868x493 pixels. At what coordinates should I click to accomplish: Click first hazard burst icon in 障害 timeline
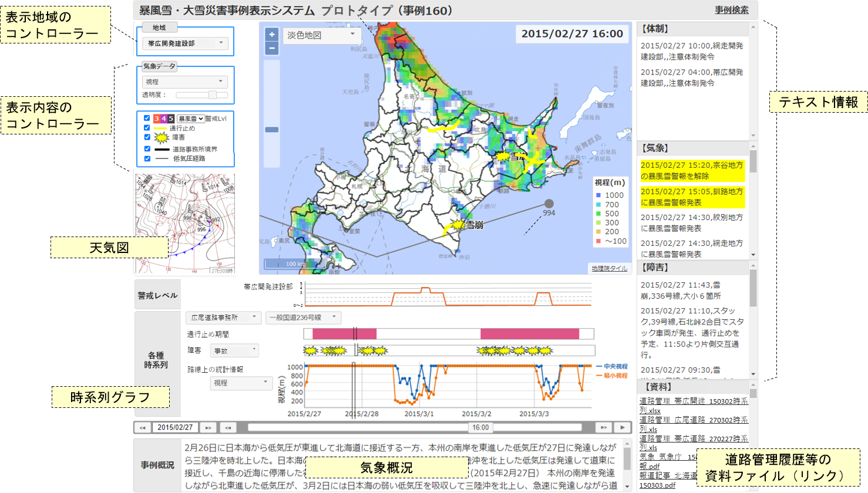point(310,351)
